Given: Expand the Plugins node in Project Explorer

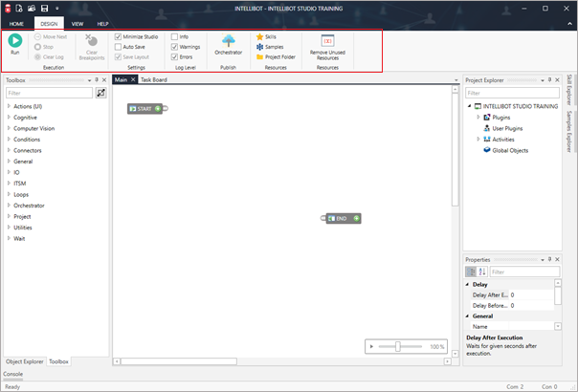Looking at the screenshot, I should pyautogui.click(x=478, y=117).
